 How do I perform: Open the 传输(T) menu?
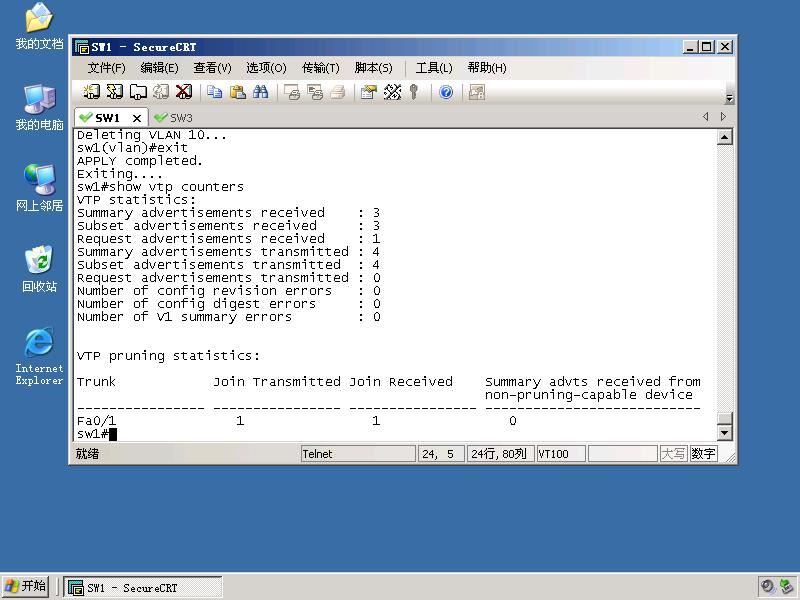click(x=320, y=68)
